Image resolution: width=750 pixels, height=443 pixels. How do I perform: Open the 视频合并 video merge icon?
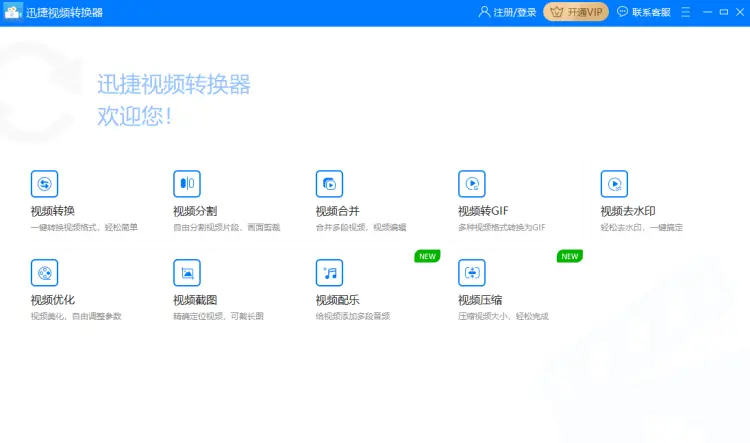[330, 184]
